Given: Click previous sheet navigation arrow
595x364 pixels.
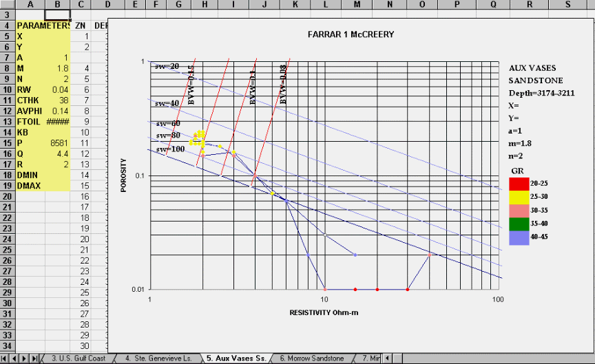Looking at the screenshot, I should (x=15, y=358).
